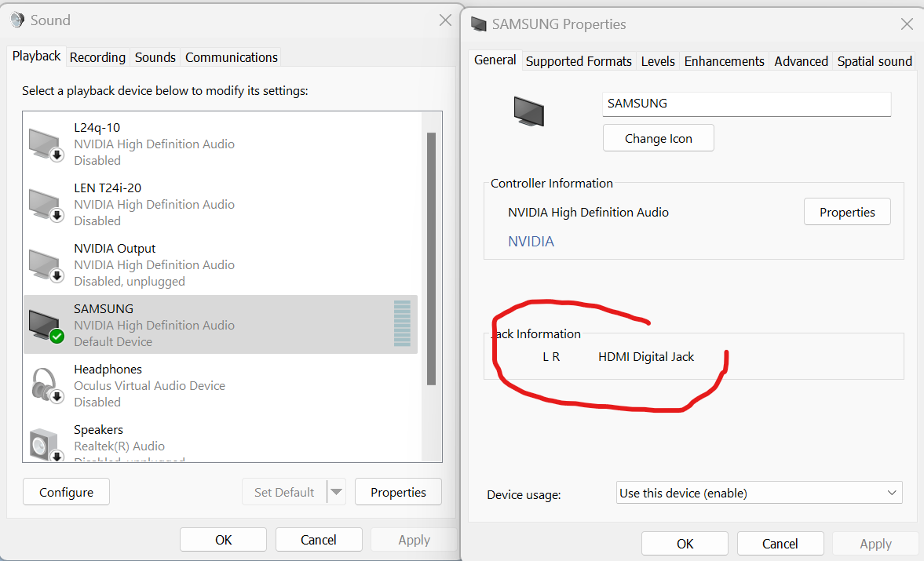Click the Disabled, unplugged status text
The height and width of the screenshot is (561, 924).
click(x=129, y=282)
